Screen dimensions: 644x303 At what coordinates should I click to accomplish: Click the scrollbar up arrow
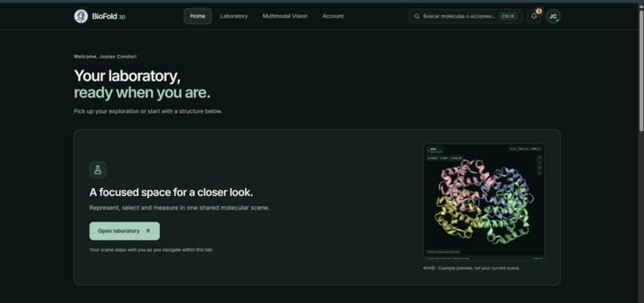point(641,6)
